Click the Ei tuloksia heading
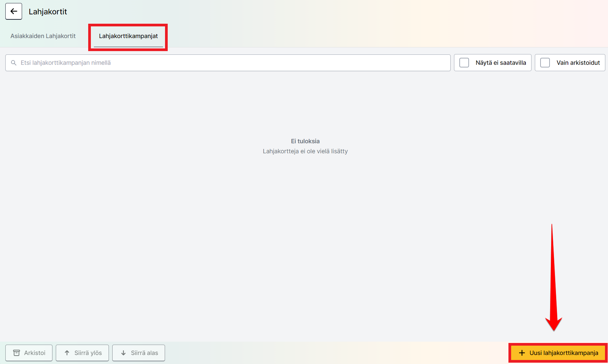Screen dimensions: 608x364 pos(305,141)
